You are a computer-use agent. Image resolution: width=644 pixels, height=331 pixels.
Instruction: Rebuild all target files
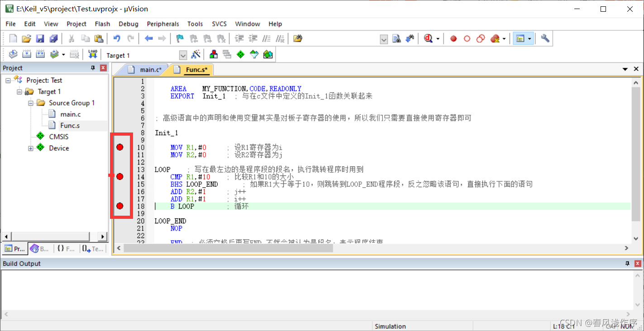click(40, 55)
